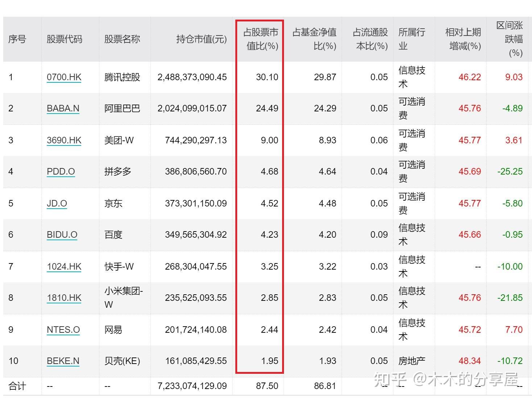Viewport: 532px width, 401px height.
Task: Click stock ratio value 24.49
Action: tap(267, 108)
